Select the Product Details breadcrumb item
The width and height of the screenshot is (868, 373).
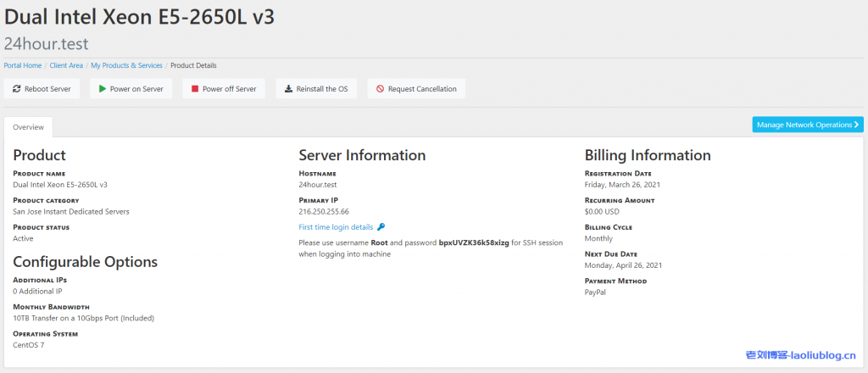(193, 65)
